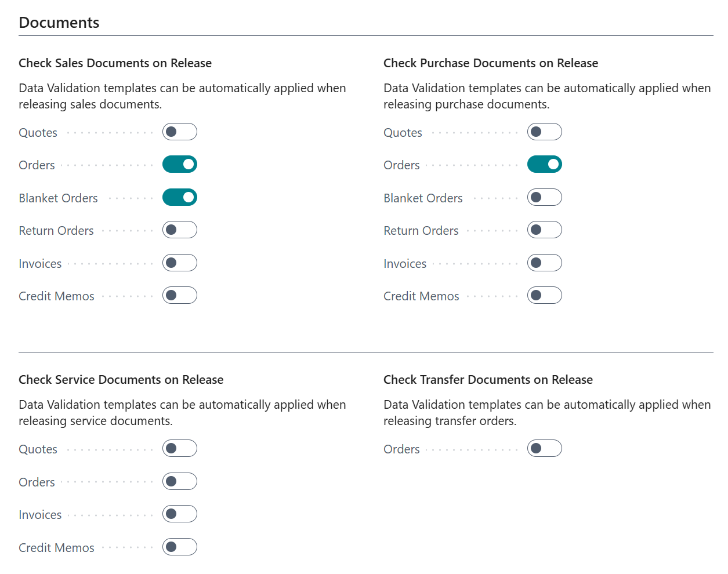
Task: Click the Documents section title
Action: tap(59, 22)
